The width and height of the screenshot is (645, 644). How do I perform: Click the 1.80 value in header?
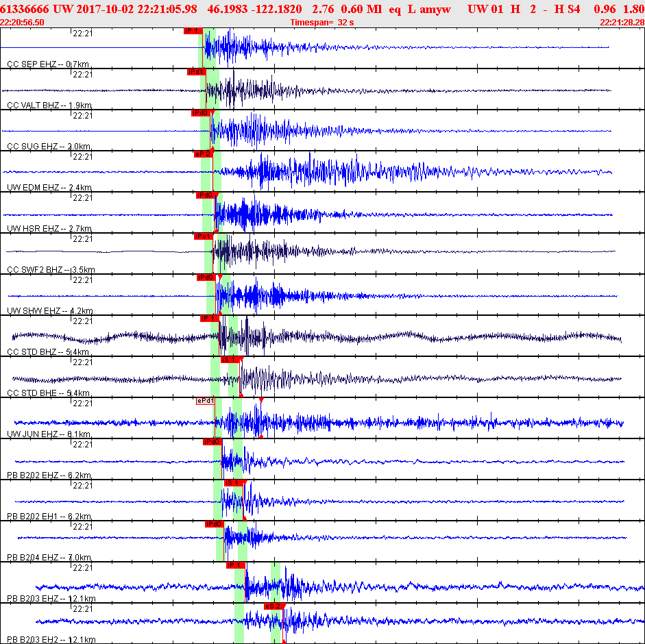(x=634, y=9)
